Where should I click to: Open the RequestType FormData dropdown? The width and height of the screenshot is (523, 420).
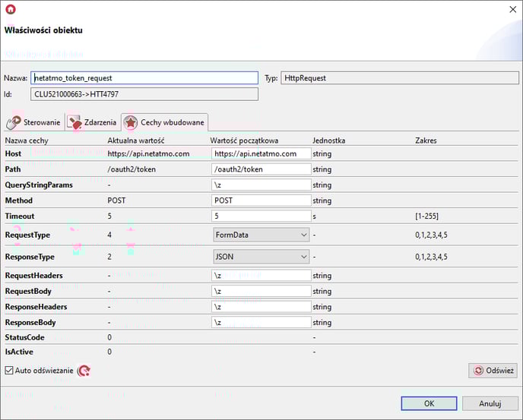(261, 235)
